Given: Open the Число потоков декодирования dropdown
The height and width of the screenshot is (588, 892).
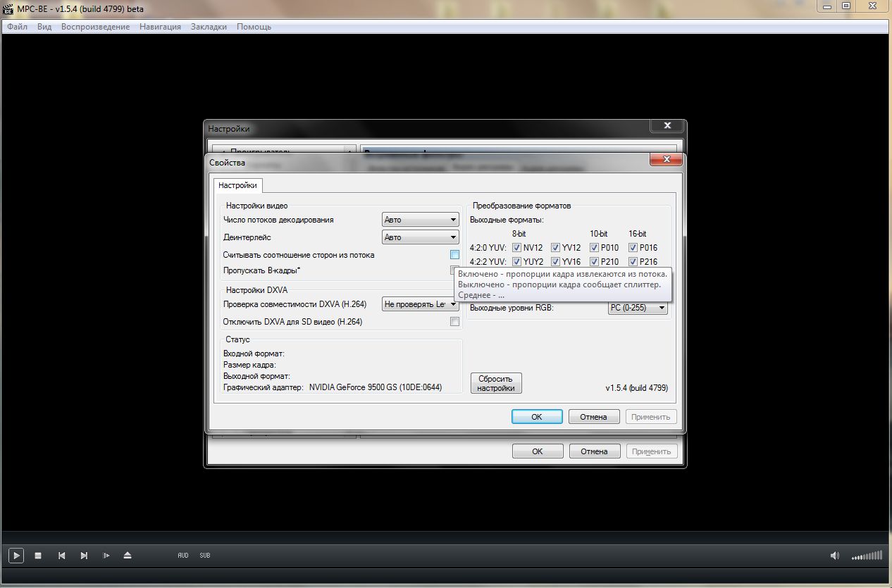Looking at the screenshot, I should coord(421,220).
